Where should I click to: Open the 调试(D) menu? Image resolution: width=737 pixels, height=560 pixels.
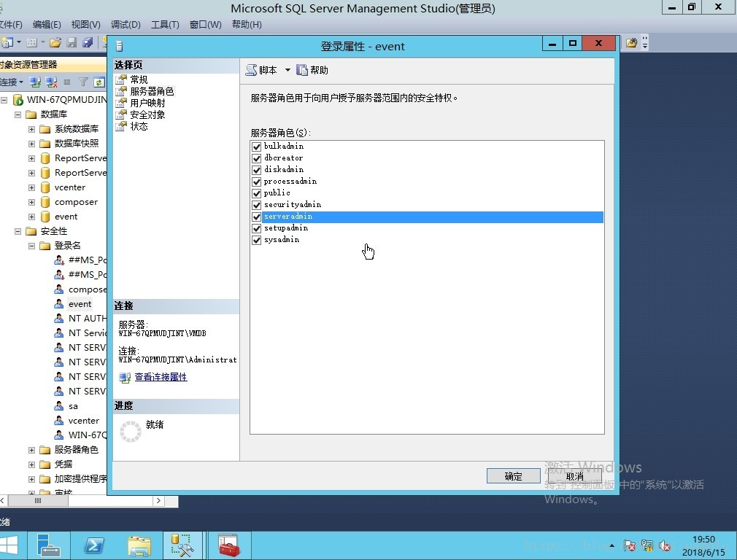pos(126,25)
